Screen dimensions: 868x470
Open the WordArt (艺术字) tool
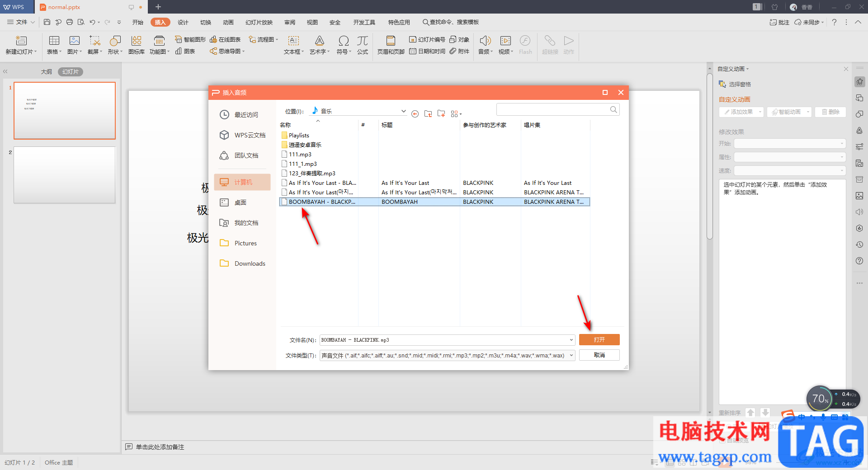coord(320,45)
